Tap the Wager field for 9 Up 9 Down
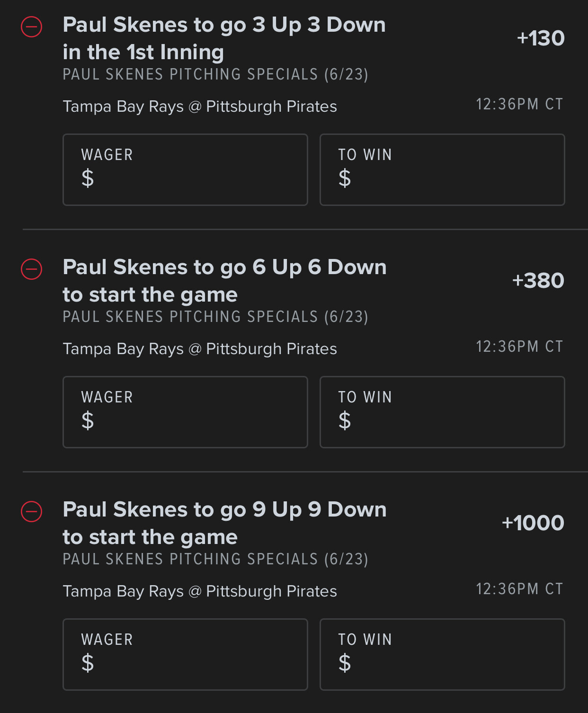This screenshot has height=713, width=588. point(185,654)
